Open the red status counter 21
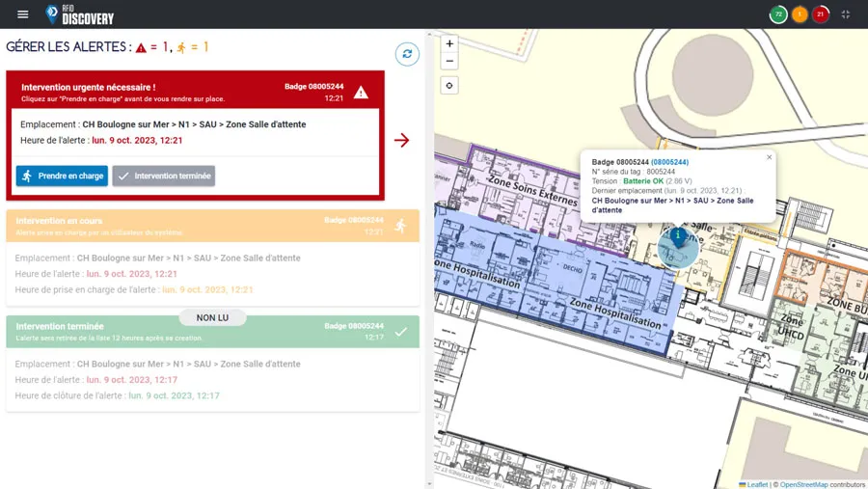868x489 pixels. 821,14
